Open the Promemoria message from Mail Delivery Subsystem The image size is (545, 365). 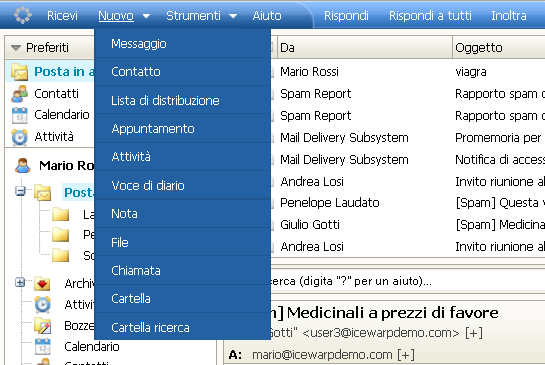pyautogui.click(x=407, y=138)
